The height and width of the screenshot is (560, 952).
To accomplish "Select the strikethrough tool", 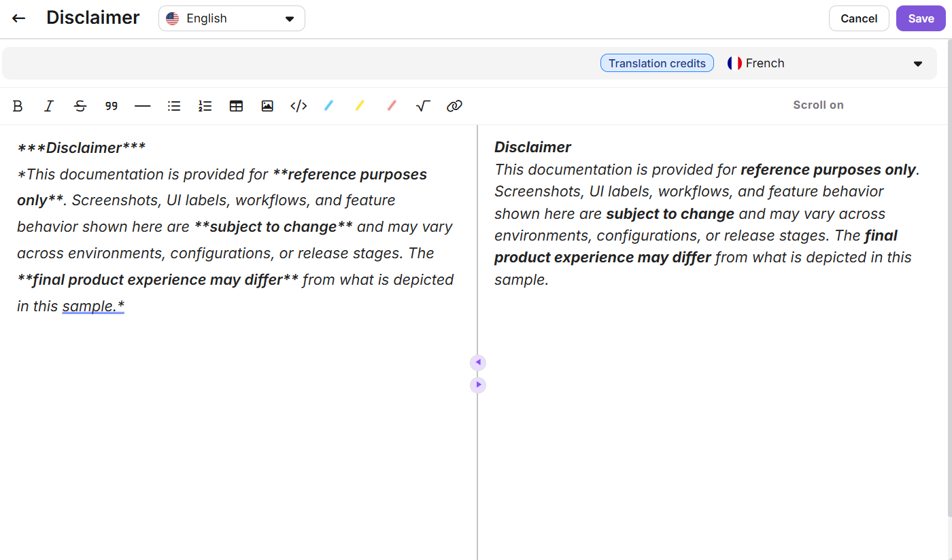I will [x=80, y=105].
